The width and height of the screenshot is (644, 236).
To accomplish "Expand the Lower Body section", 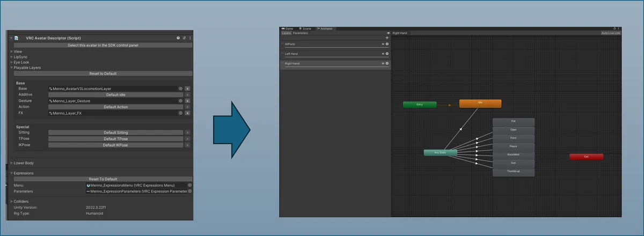I will 12,163.
